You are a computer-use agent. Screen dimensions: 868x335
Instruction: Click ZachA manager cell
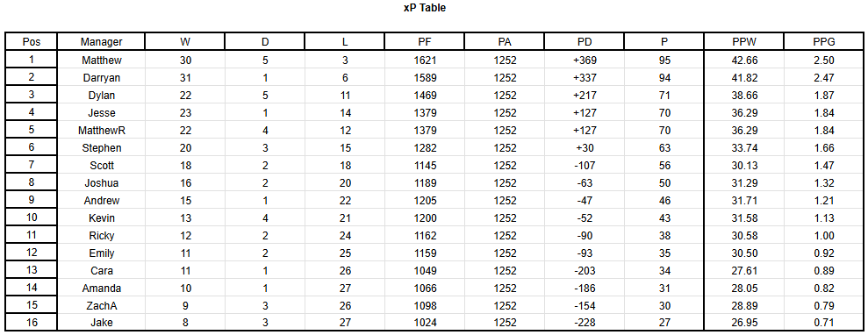coord(101,305)
